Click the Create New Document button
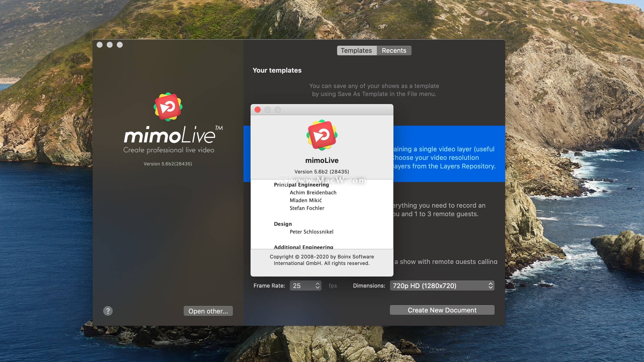 pyautogui.click(x=441, y=310)
